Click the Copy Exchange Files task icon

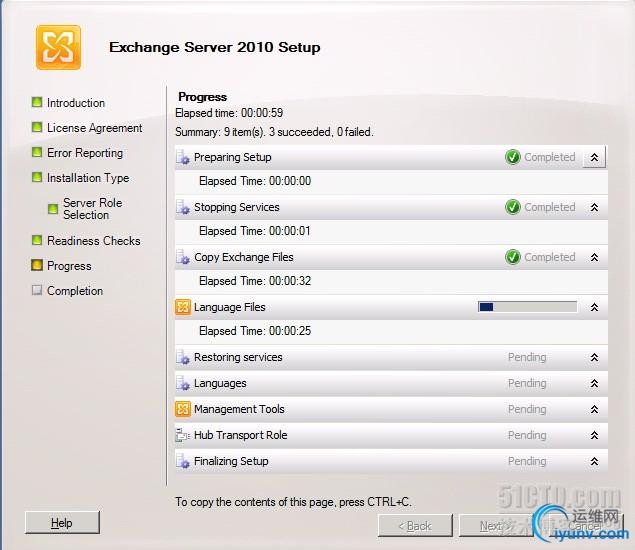click(183, 257)
